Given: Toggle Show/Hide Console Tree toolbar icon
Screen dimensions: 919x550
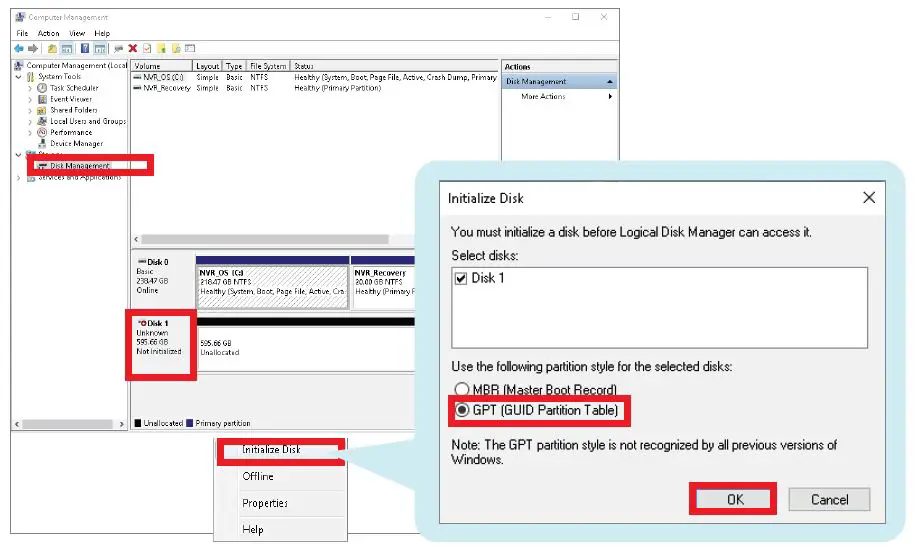Looking at the screenshot, I should tap(67, 49).
